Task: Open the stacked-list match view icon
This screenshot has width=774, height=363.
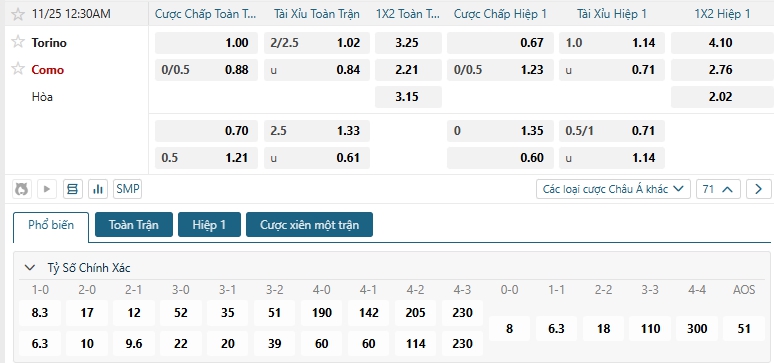Action: (x=73, y=189)
